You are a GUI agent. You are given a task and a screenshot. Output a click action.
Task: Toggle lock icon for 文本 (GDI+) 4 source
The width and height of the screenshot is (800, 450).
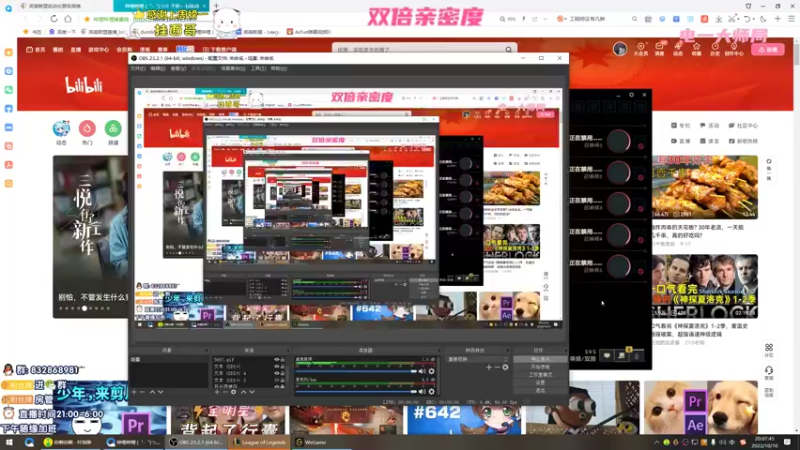pos(283,373)
